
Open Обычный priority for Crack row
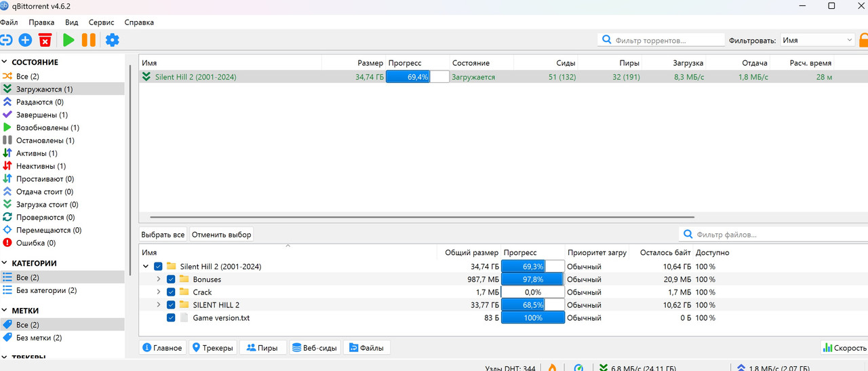(x=584, y=292)
